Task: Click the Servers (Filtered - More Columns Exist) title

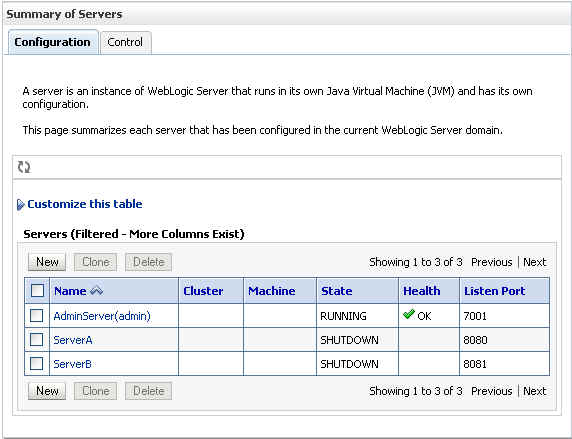Action: (x=134, y=234)
